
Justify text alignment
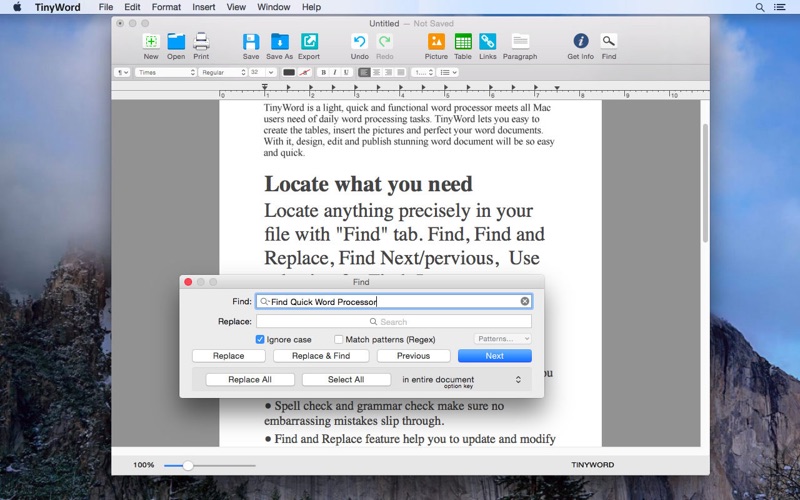coord(401,72)
